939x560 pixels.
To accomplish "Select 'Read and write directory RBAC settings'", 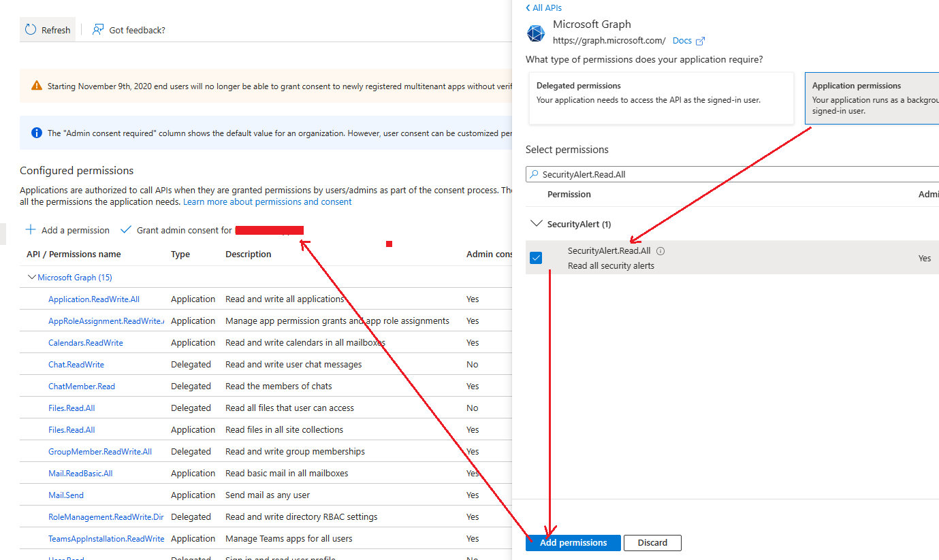I will click(301, 517).
